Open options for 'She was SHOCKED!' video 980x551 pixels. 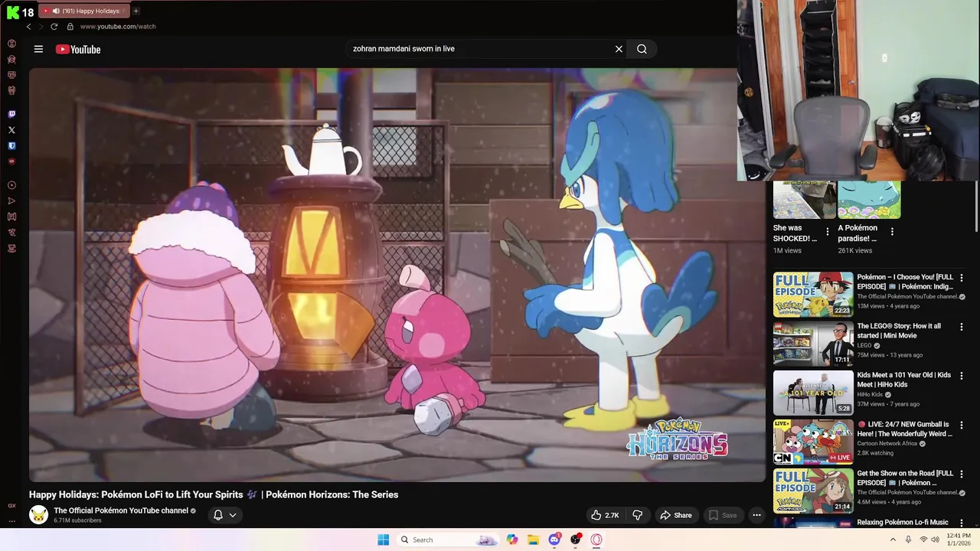coord(827,231)
